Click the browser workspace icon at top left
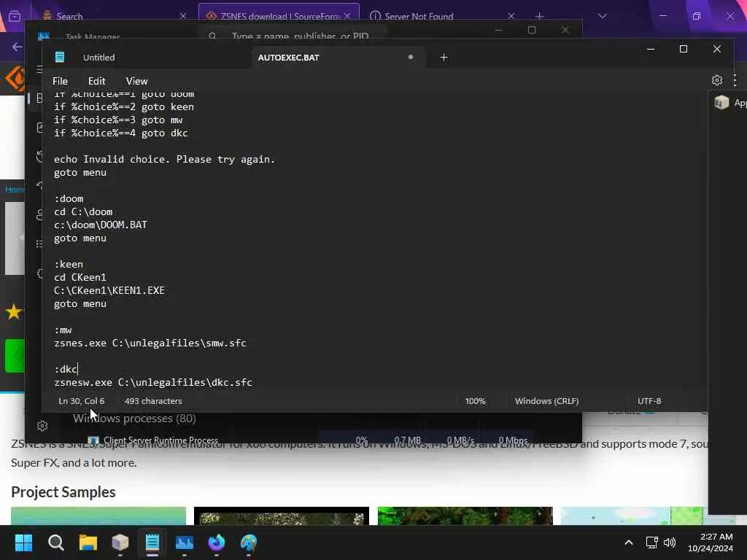 coord(15,16)
